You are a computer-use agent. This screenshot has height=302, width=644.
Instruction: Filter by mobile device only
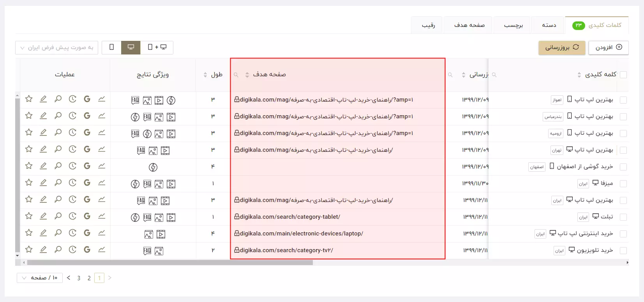coord(111,47)
